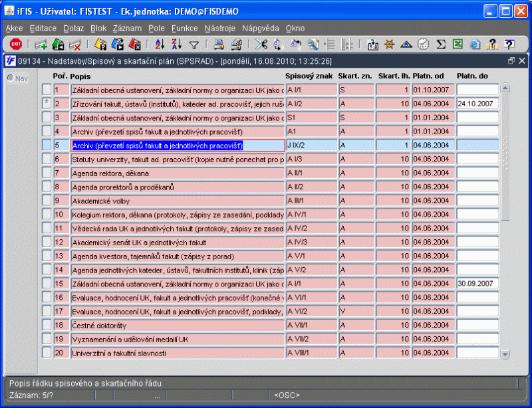Click the Internet Explorer browser icon
The width and height of the screenshot is (532, 408).
475,44
